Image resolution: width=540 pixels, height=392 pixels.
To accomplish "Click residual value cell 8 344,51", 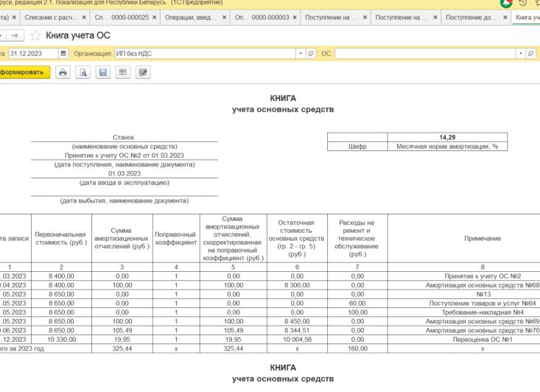I will [x=297, y=330].
